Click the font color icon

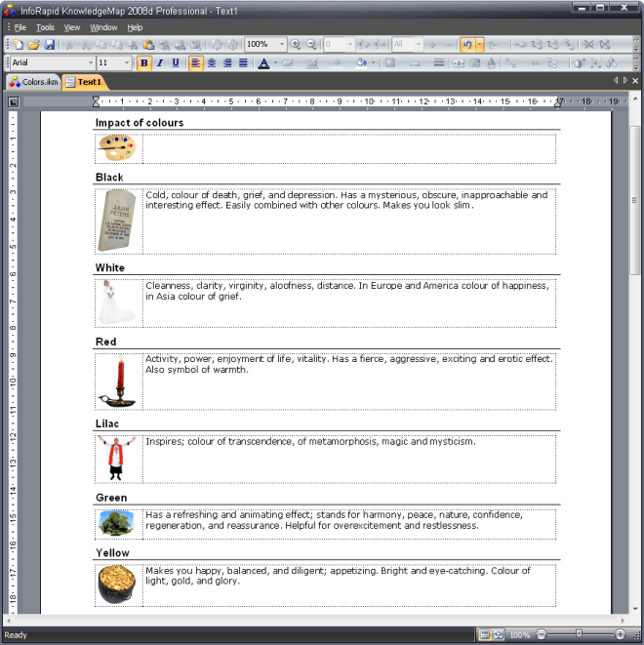[x=262, y=63]
